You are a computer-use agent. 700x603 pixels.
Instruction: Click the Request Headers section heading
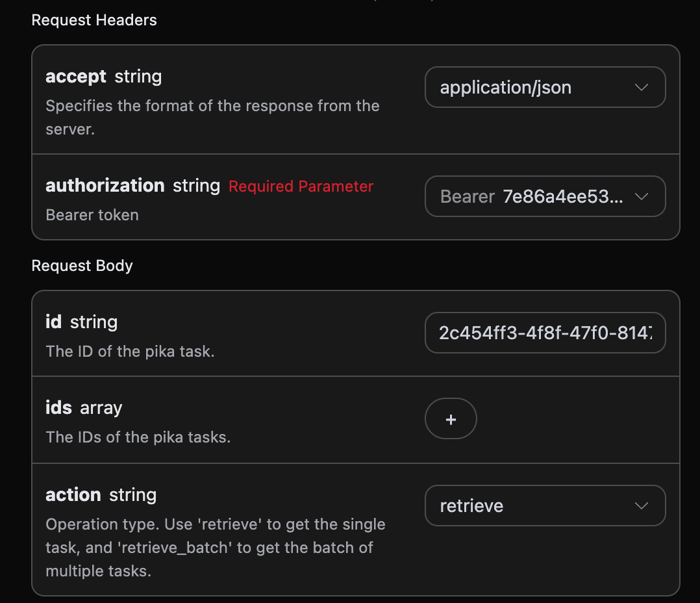click(94, 20)
